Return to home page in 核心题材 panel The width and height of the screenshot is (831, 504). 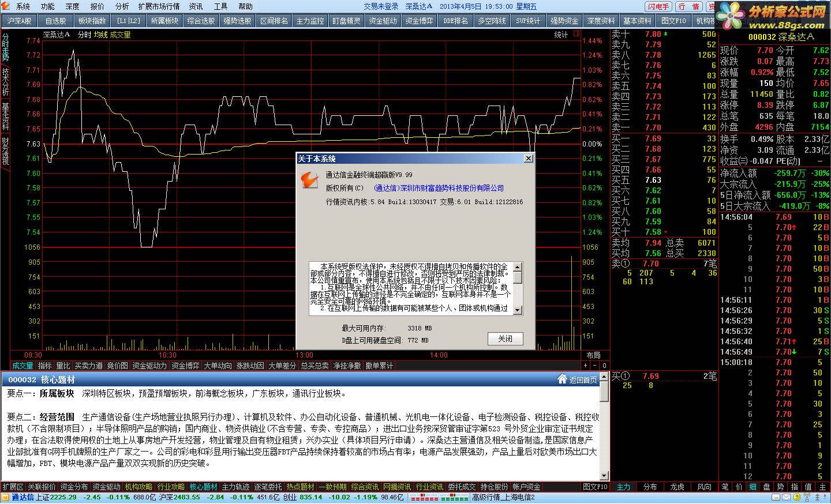click(577, 379)
